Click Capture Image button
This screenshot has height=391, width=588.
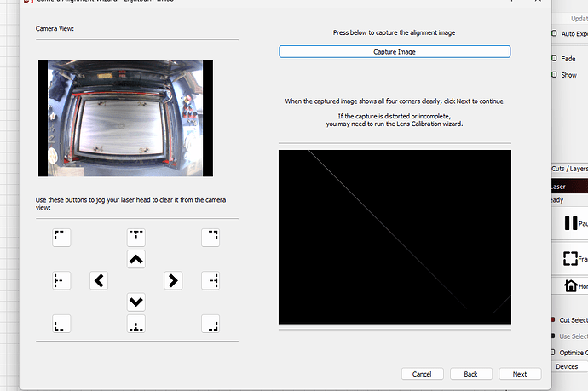(x=395, y=52)
